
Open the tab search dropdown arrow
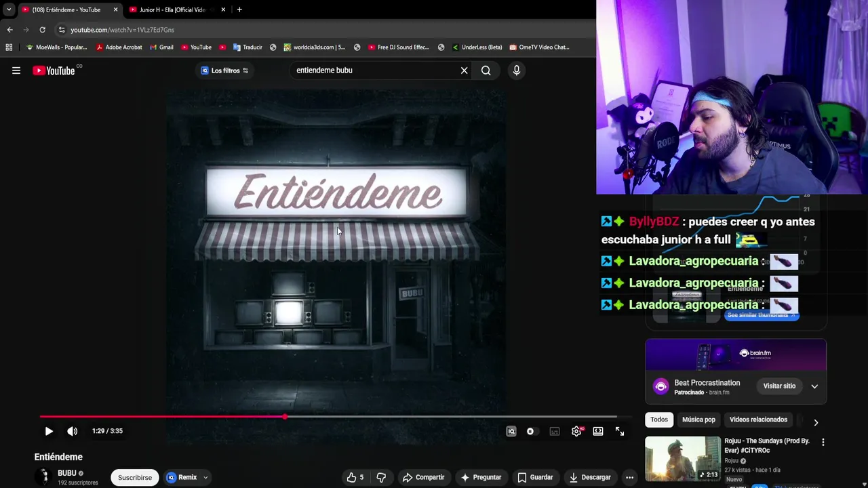click(x=8, y=9)
